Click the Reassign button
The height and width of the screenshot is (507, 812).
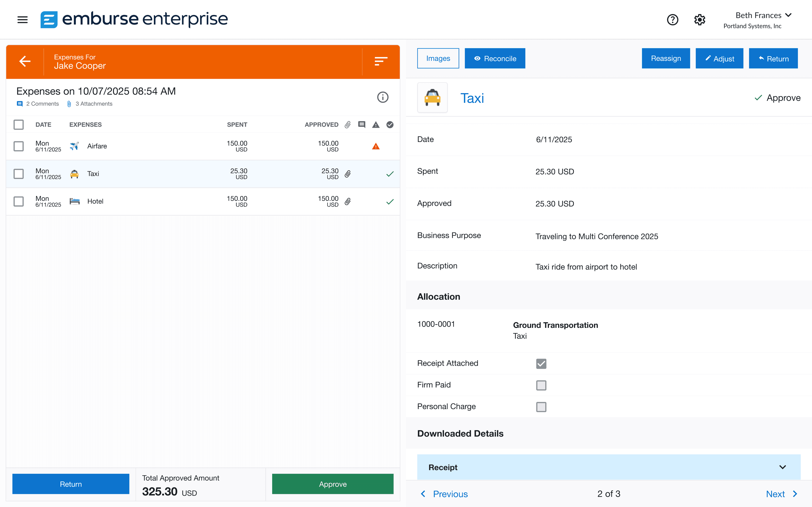tap(666, 58)
